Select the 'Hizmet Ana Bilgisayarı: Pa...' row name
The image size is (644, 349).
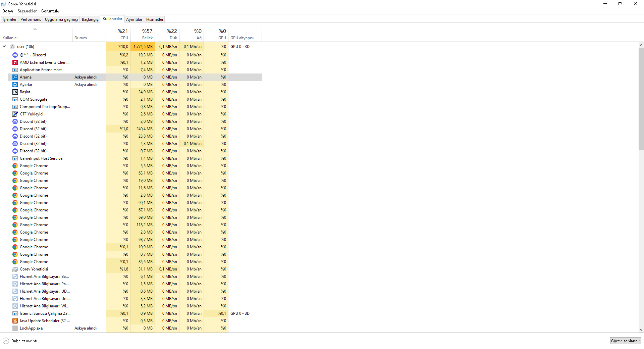click(44, 284)
